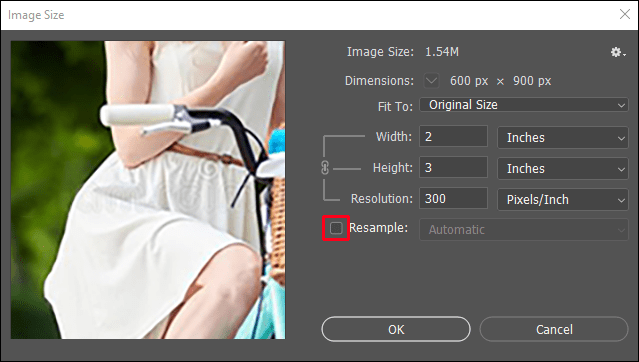Click the Cancel button
The width and height of the screenshot is (639, 362).
coord(554,329)
